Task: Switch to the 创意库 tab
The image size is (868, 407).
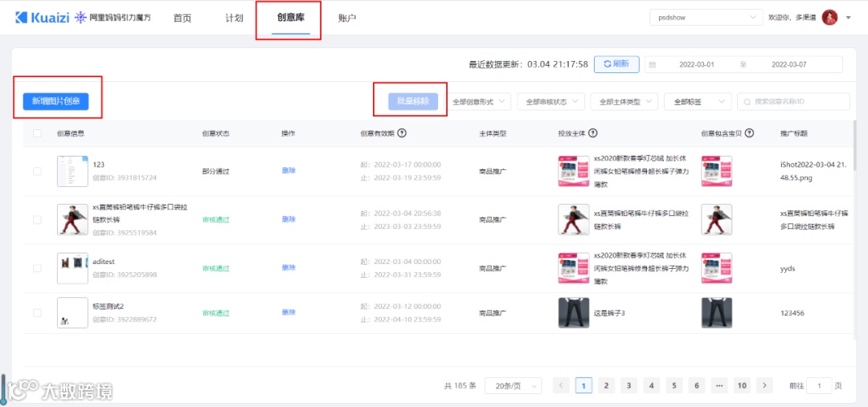Action: click(291, 18)
